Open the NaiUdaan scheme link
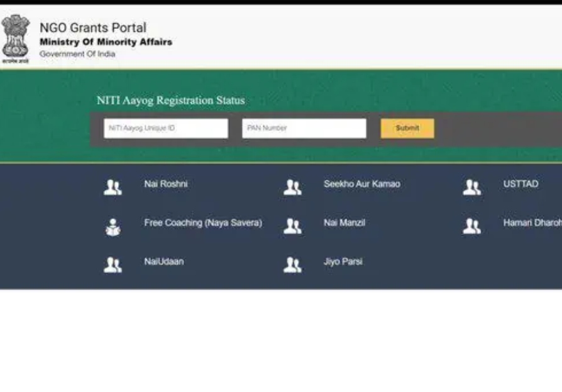Image resolution: width=562 pixels, height=392 pixels. 164,261
